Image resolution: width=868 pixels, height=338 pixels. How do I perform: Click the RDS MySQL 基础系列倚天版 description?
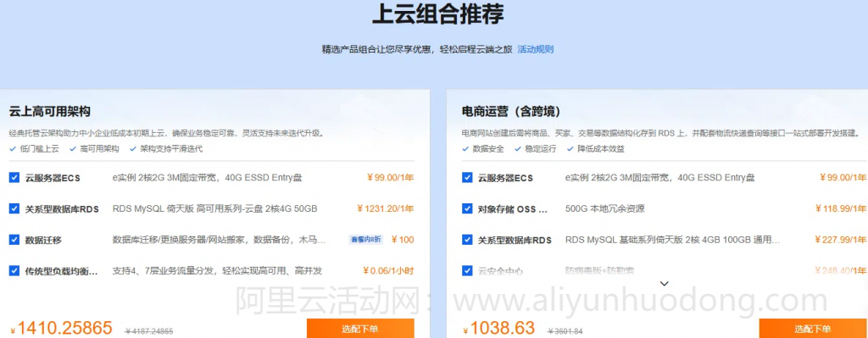click(672, 240)
